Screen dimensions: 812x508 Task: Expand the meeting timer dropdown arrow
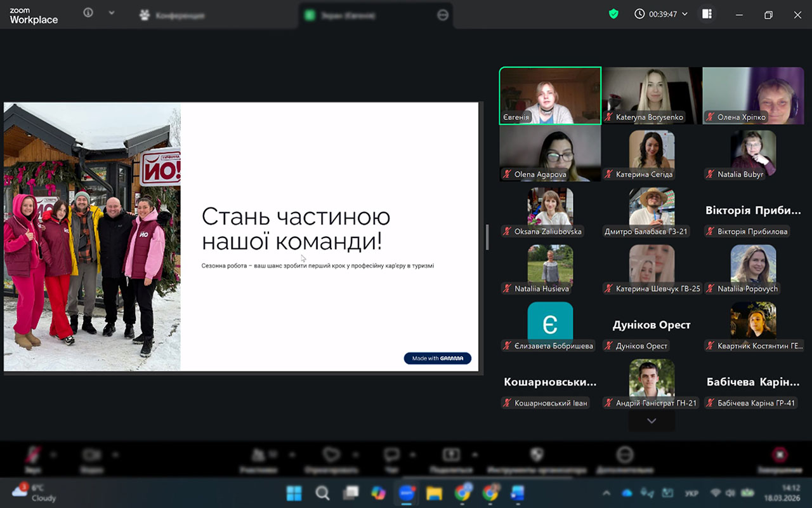(x=685, y=14)
